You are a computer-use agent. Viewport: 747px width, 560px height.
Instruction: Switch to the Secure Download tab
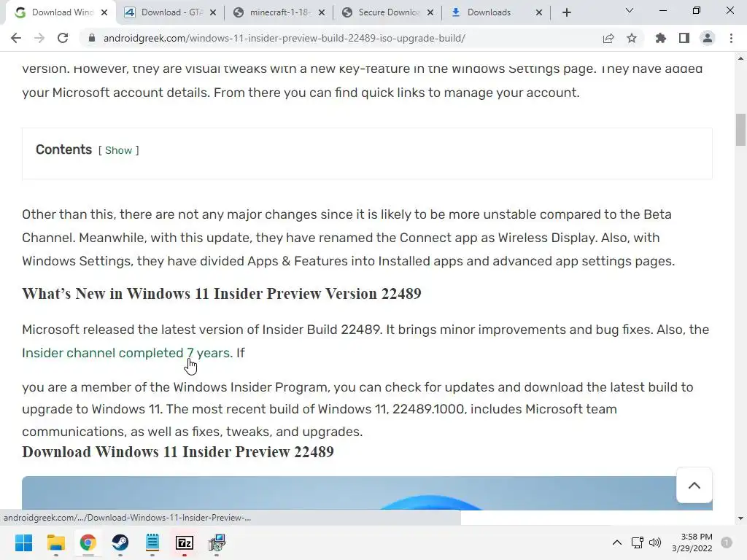coord(389,12)
